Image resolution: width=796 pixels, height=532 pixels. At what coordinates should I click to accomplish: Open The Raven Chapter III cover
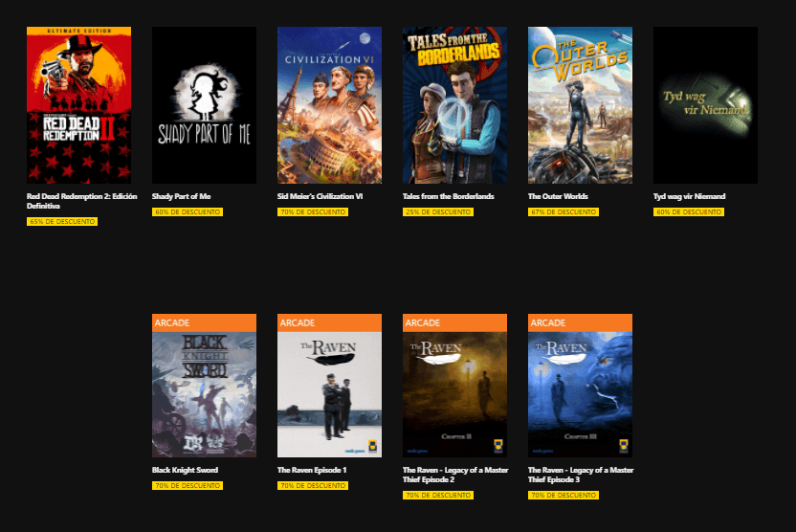tap(580, 386)
